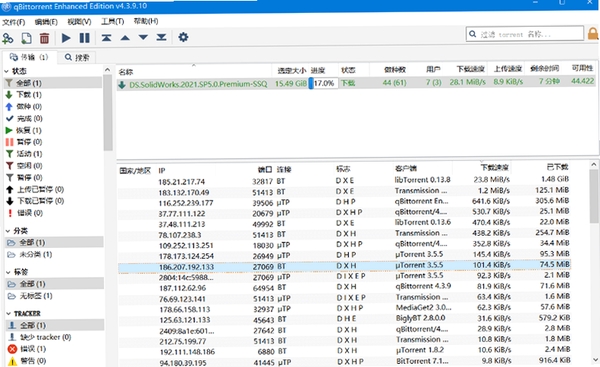600x367 pixels.
Task: Select highlighted peer 186.207.192.133
Action: tap(344, 266)
